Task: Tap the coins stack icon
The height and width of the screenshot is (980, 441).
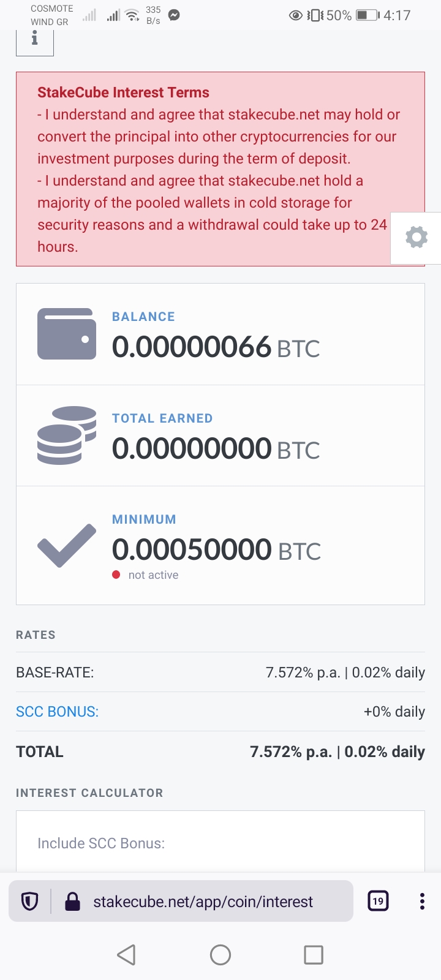Action: click(x=67, y=435)
